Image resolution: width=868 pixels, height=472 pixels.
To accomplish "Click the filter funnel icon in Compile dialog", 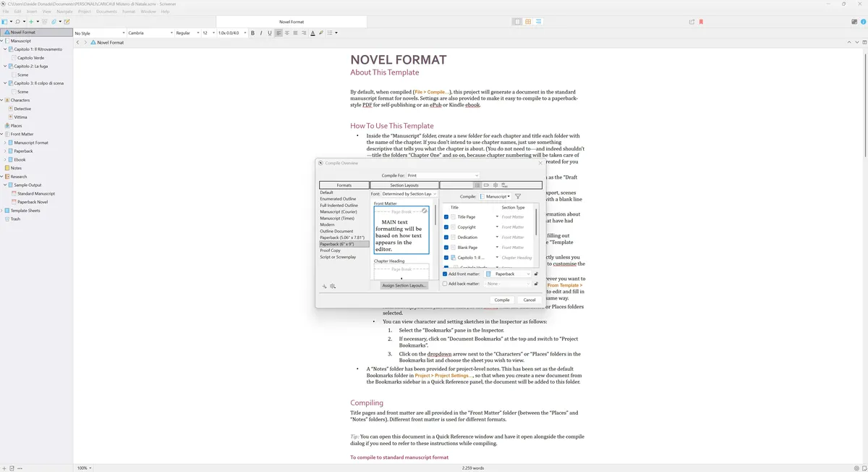I will point(518,196).
